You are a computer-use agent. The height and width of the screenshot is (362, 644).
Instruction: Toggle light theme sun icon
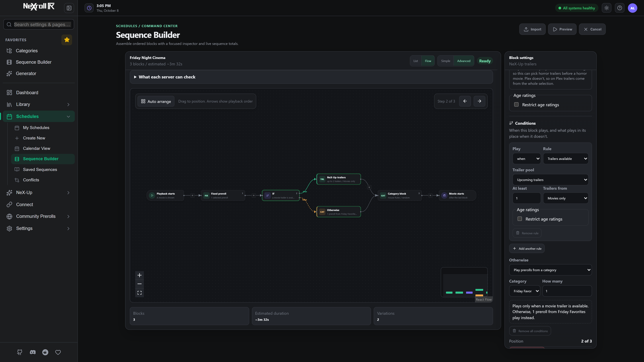[607, 8]
